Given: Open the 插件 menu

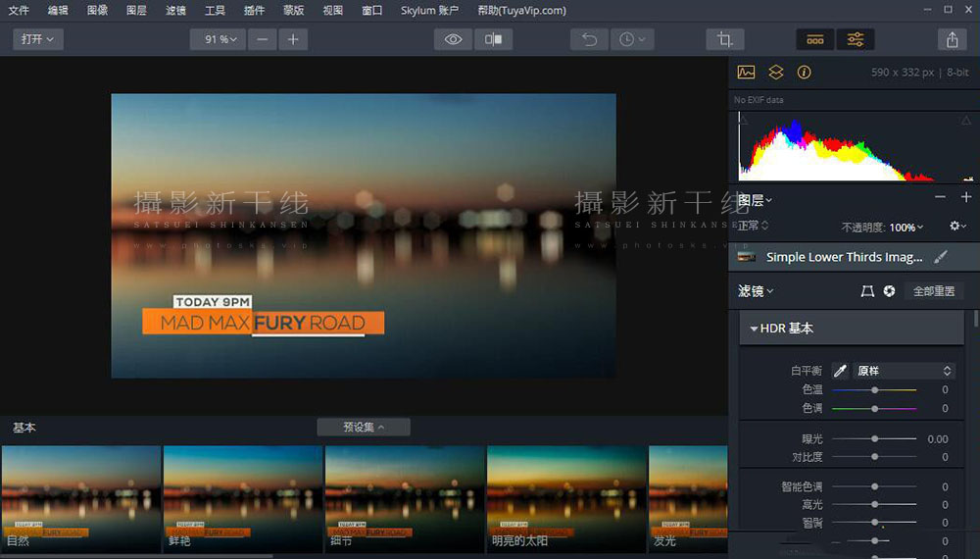Looking at the screenshot, I should (254, 10).
